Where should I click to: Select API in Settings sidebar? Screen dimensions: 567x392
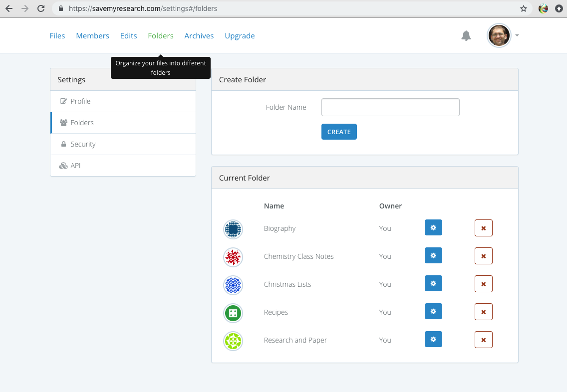[123, 166]
